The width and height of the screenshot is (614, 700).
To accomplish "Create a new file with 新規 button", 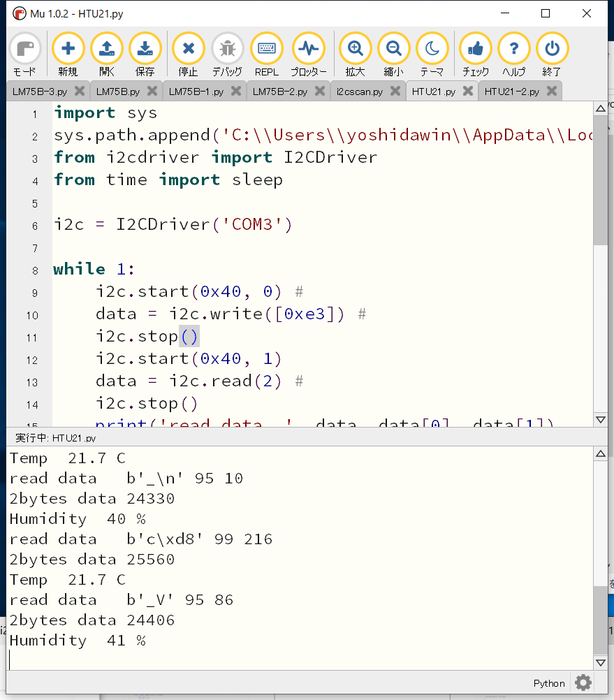I will (68, 55).
